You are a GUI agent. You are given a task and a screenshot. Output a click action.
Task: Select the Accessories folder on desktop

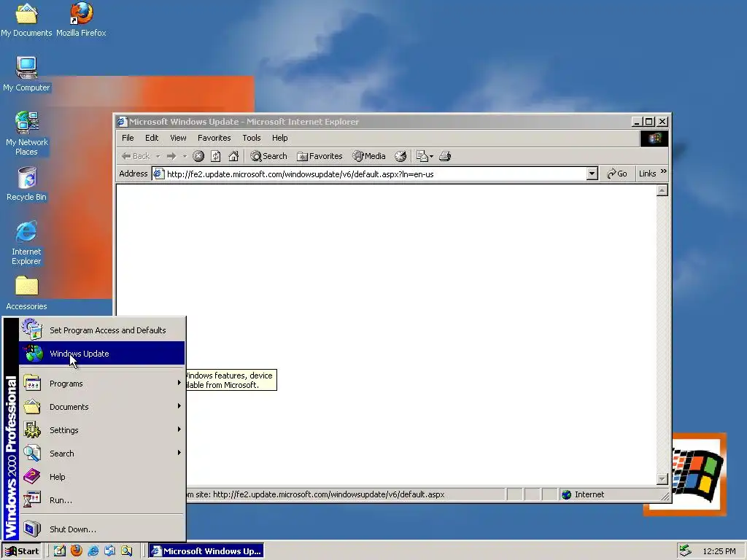(26, 294)
